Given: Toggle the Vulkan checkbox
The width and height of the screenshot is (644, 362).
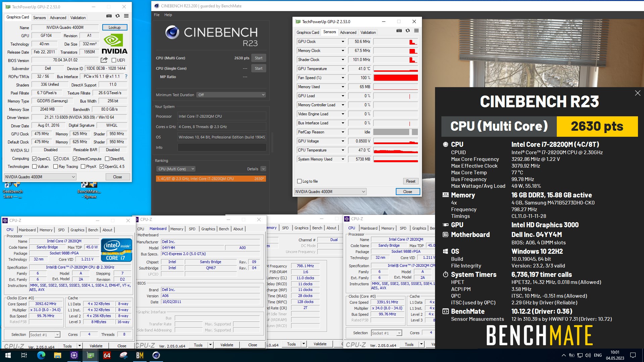Looking at the screenshot, I should coord(34,167).
